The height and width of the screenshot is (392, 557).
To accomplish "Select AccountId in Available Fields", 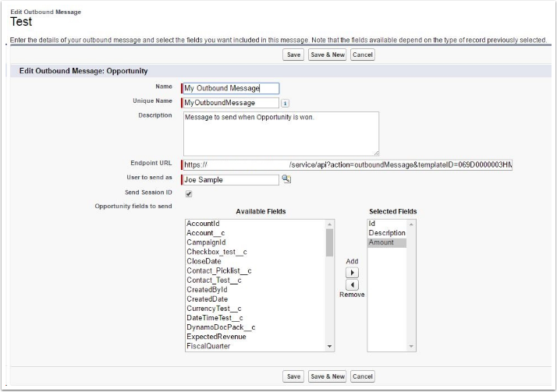I will point(203,224).
